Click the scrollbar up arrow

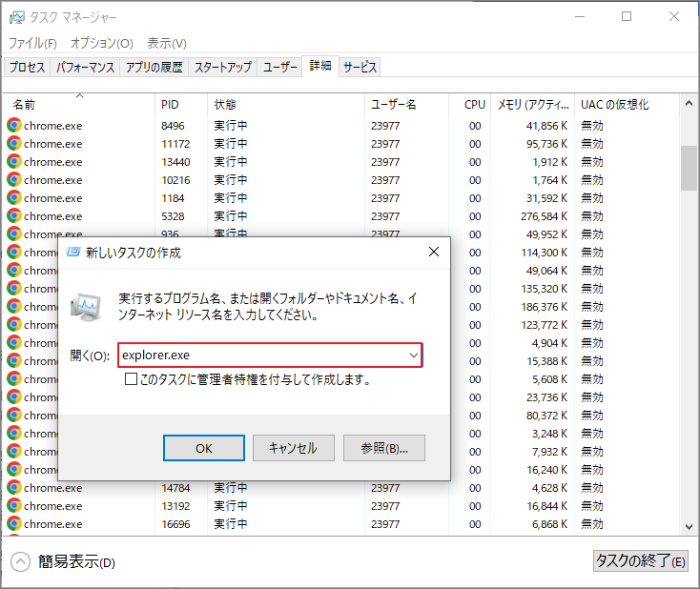(689, 104)
